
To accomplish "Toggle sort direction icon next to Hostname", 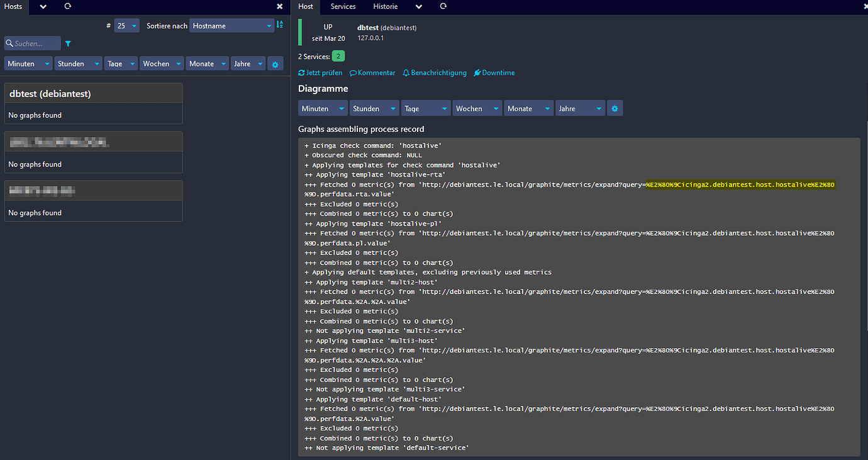I will click(280, 25).
